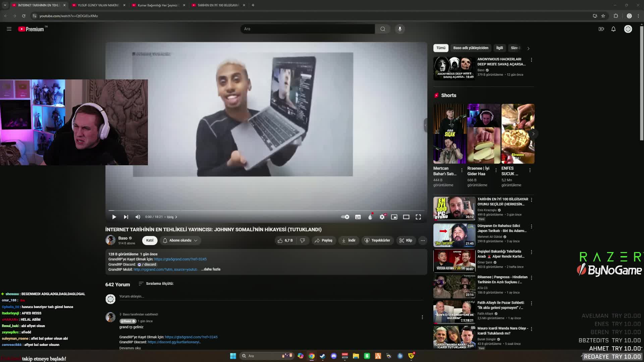644x362 pixels.
Task: Expand Abone olundu subscription dropdown
Action: [180, 240]
